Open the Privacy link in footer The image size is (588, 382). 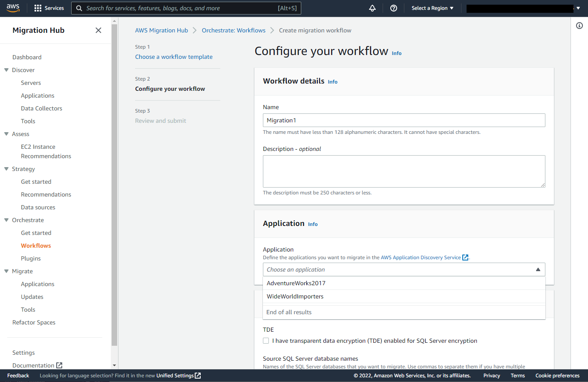(492, 376)
